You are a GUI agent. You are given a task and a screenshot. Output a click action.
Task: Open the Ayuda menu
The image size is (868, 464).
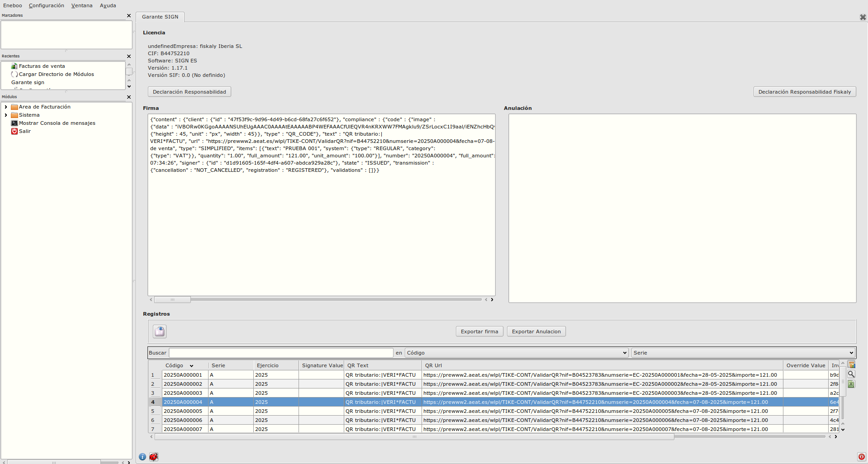108,5
